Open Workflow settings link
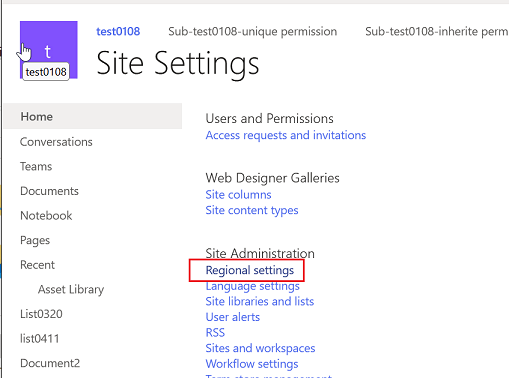 252,364
